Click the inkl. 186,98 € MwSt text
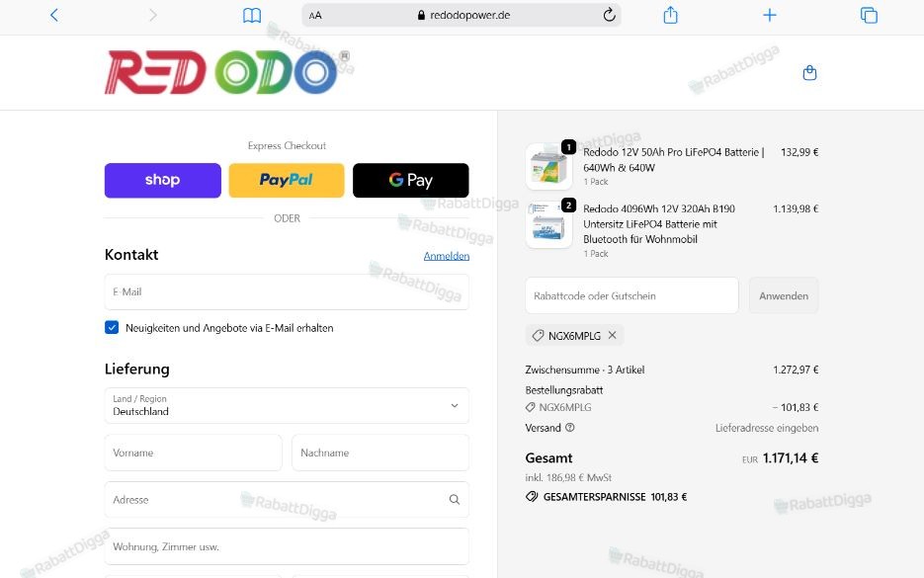The width and height of the screenshot is (924, 578). [x=568, y=477]
